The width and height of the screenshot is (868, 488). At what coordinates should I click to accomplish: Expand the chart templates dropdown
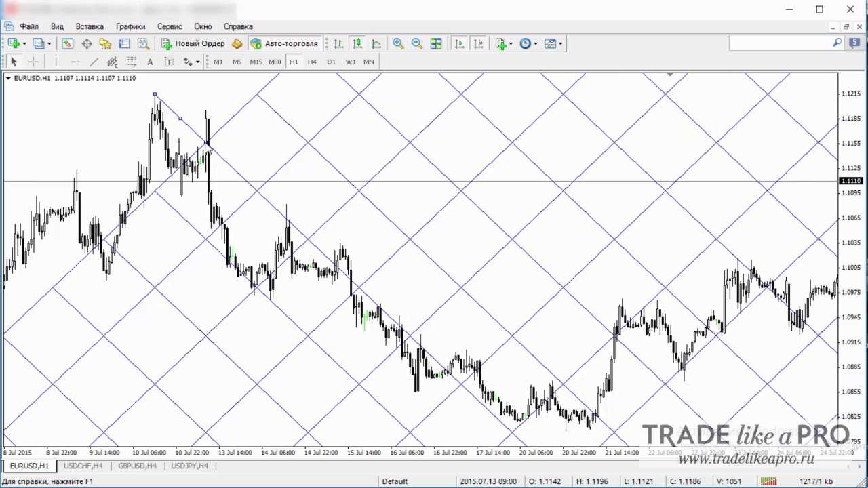click(560, 44)
